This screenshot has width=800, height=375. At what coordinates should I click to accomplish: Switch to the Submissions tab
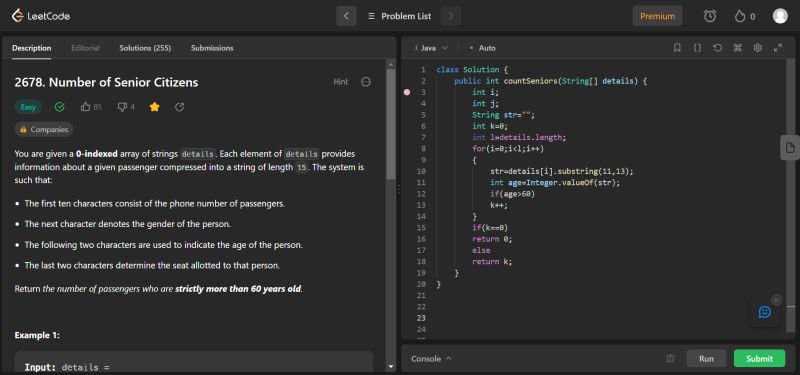pyautogui.click(x=212, y=48)
